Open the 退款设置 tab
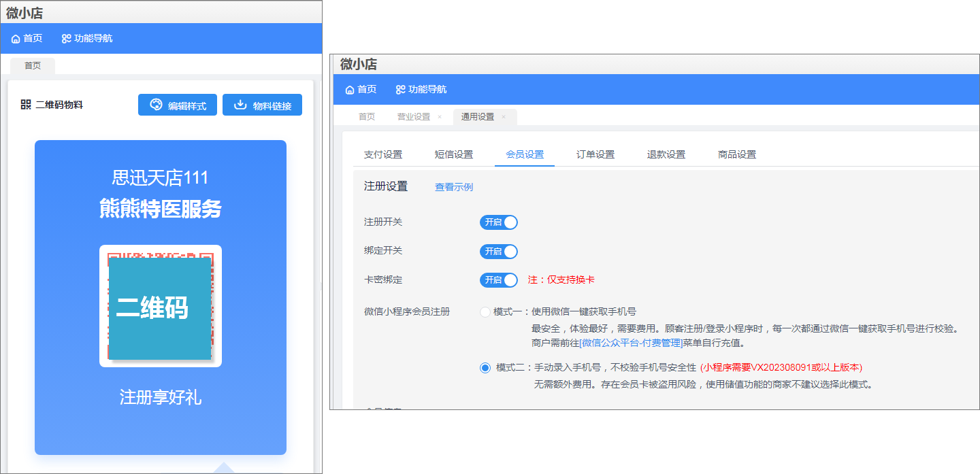Screen dimensions: 980x474 [666, 154]
